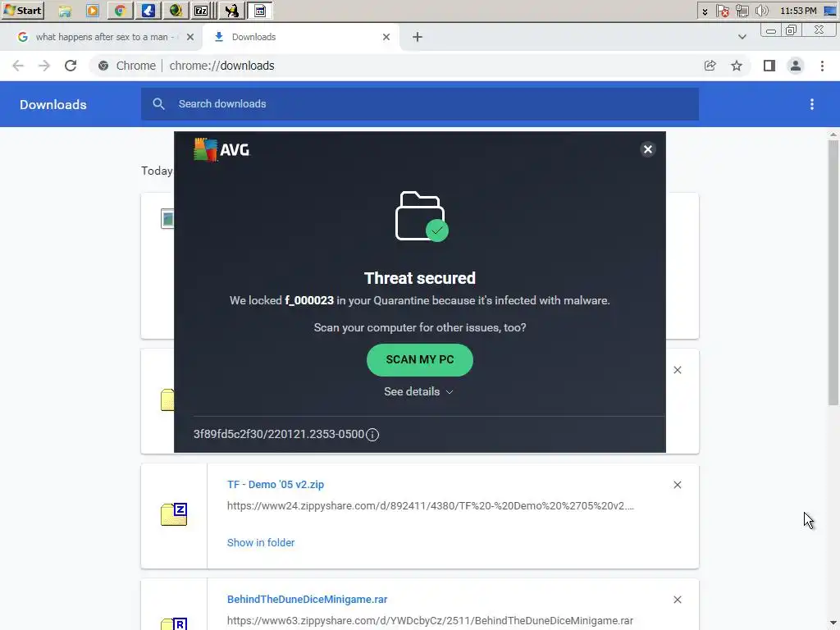Screen dimensions: 840x630
Task: Click the blue bird taskbar icon
Action: pyautogui.click(x=148, y=10)
